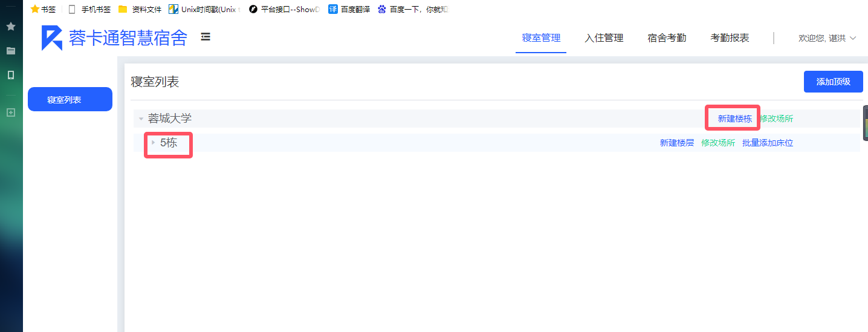
Task: Open the Unix时间戳 bookmark
Action: [x=204, y=9]
